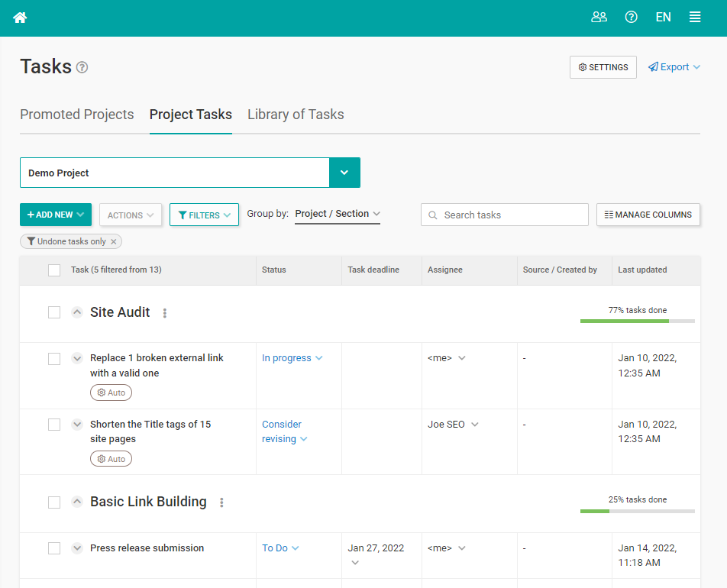This screenshot has width=727, height=588.
Task: Click the Site Audit 77% progress bar
Action: tap(637, 321)
